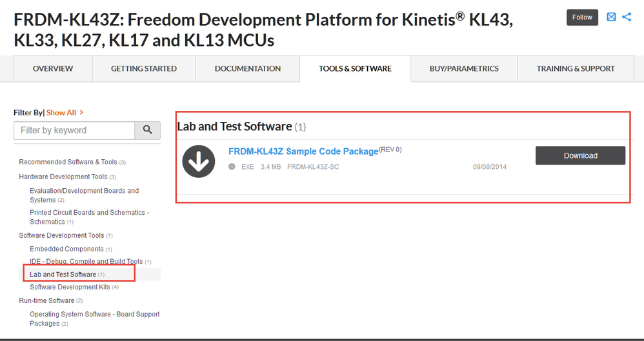Click the search magnifier icon
This screenshot has width=644, height=341.
tap(147, 130)
